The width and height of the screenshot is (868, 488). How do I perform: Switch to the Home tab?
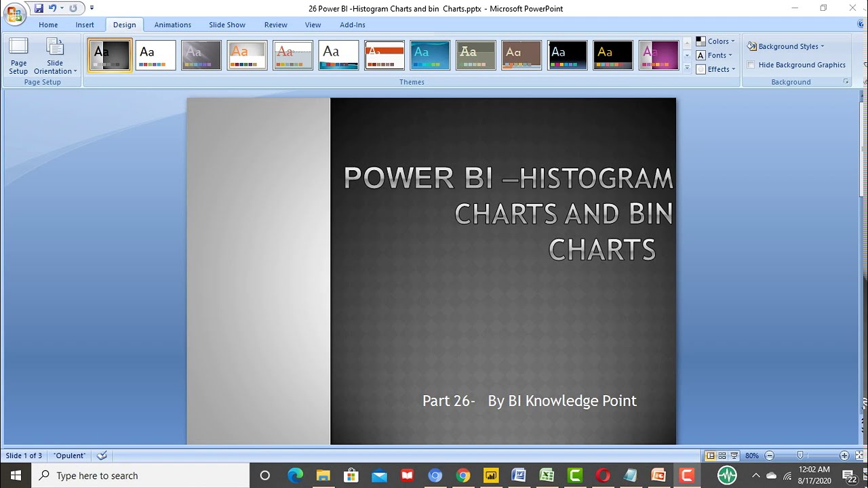[48, 24]
